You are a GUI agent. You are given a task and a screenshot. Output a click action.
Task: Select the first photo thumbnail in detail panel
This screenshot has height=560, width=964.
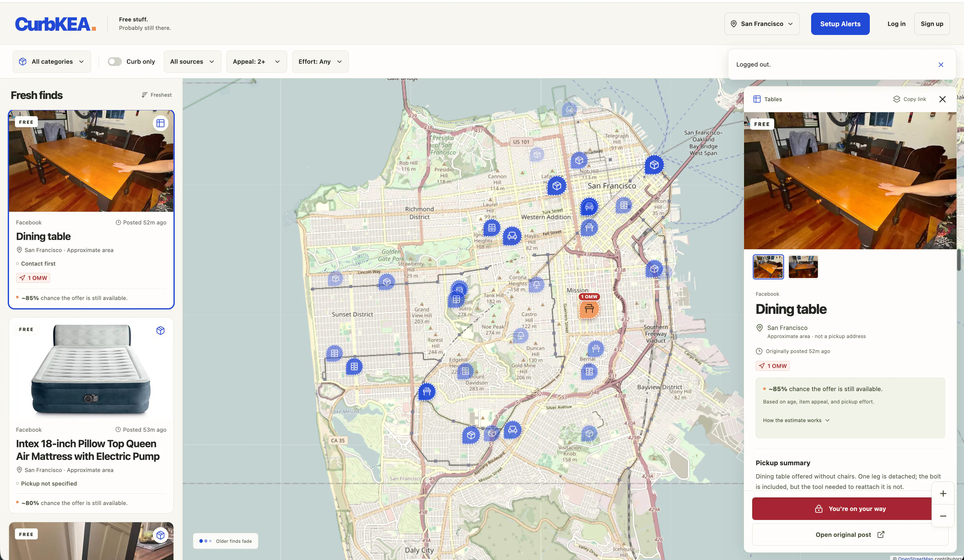coord(768,267)
